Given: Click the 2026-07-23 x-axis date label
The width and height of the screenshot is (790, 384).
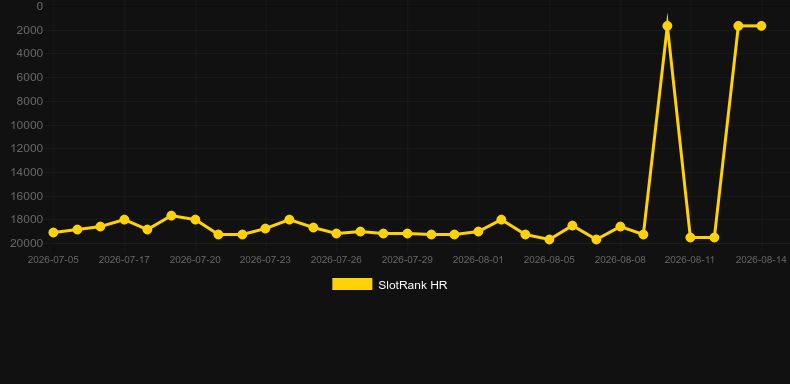Looking at the screenshot, I should (x=265, y=260).
